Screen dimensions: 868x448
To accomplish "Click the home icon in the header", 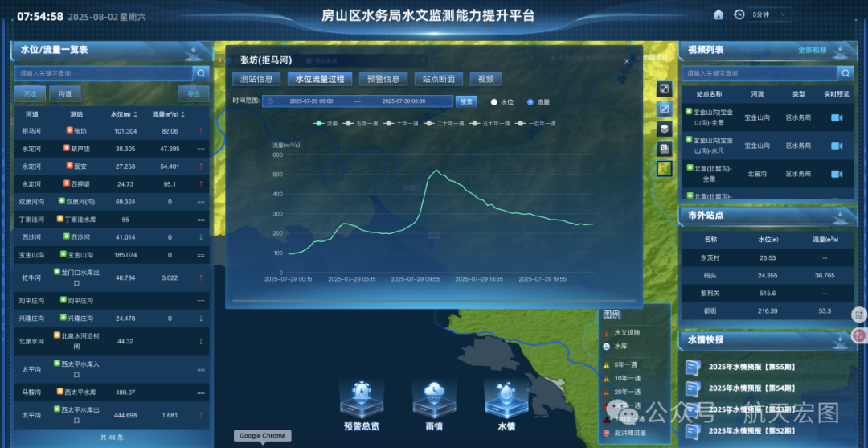I will (x=719, y=14).
